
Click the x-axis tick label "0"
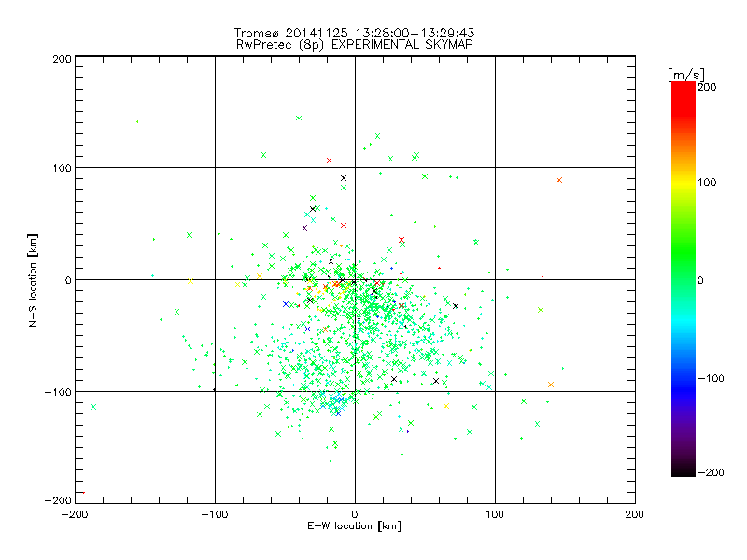tap(355, 514)
